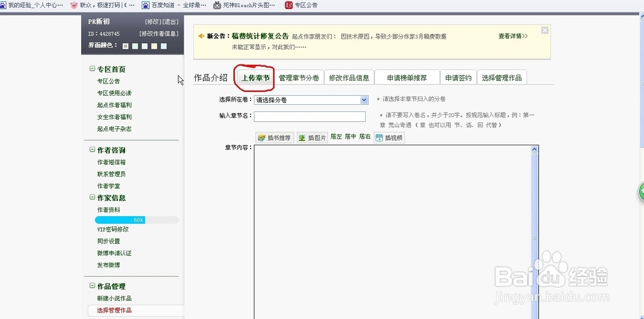Click the 居右 align-right button
This screenshot has height=319, width=644.
click(x=365, y=137)
